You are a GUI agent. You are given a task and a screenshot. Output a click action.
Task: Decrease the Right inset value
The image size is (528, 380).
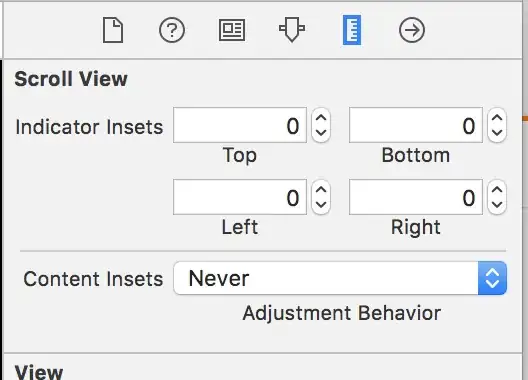pyautogui.click(x=497, y=205)
